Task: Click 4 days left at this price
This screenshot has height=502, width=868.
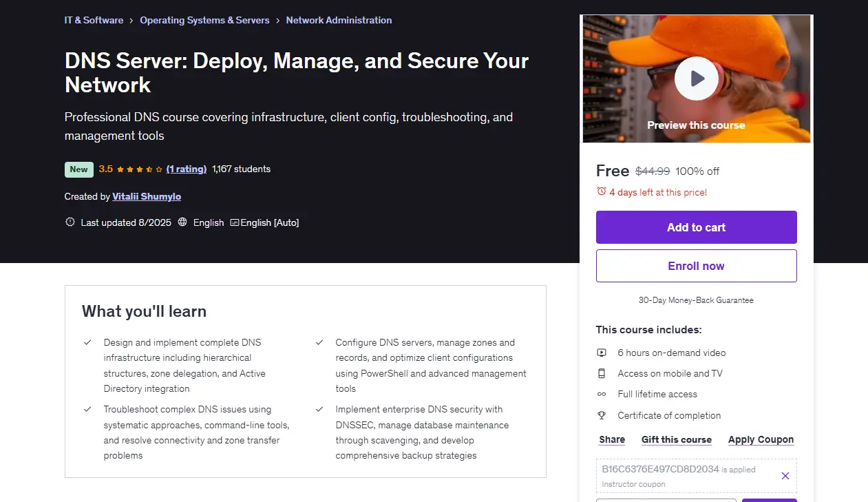Action: tap(658, 192)
